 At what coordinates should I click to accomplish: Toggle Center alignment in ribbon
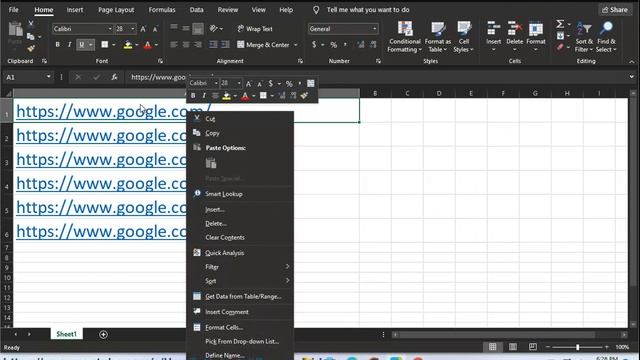[186, 44]
